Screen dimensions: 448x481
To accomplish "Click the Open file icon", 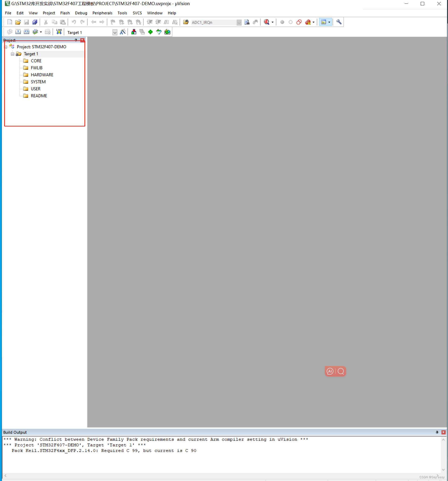I will pos(18,22).
